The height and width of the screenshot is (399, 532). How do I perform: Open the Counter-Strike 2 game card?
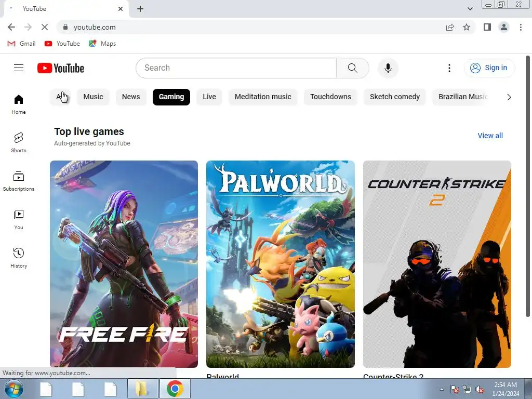click(x=437, y=264)
